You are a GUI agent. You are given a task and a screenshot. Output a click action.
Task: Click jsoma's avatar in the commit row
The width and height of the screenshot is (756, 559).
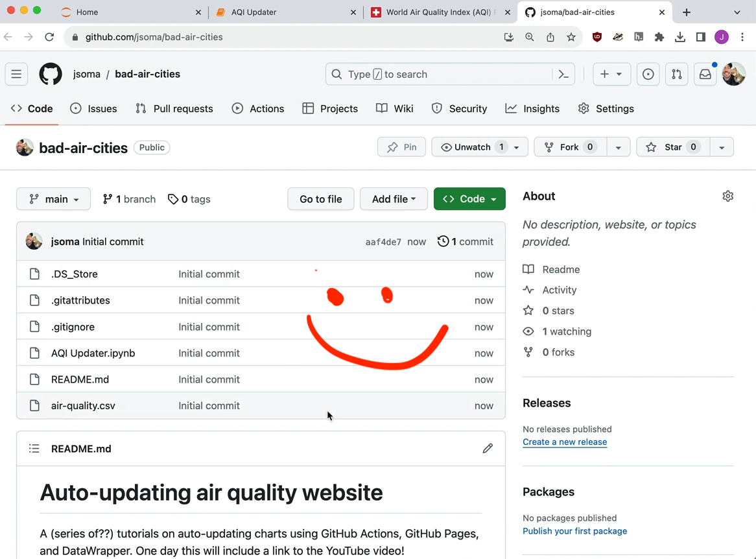point(34,241)
